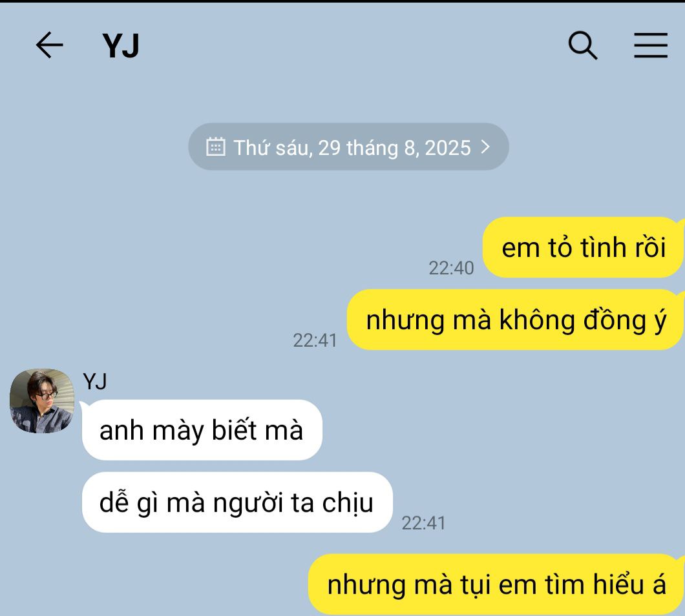
Task: Tap the bubble tail of 'anh mày biết mà'
Action: (83, 406)
